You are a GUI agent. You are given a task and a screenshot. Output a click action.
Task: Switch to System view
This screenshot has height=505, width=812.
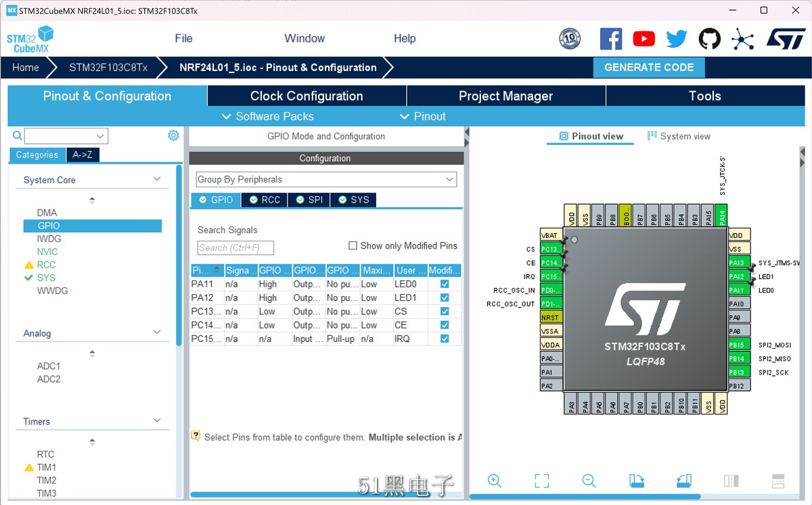coord(679,136)
